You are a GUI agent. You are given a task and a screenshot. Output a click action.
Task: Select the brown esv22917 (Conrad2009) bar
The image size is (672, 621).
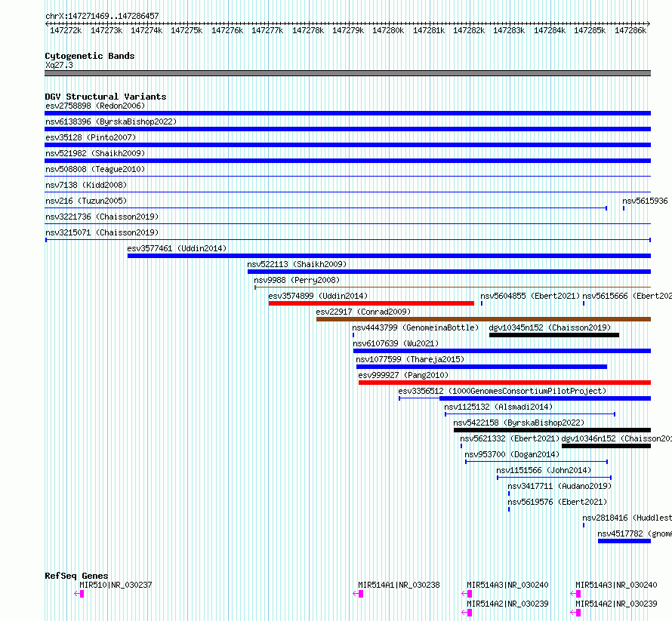tap(483, 319)
